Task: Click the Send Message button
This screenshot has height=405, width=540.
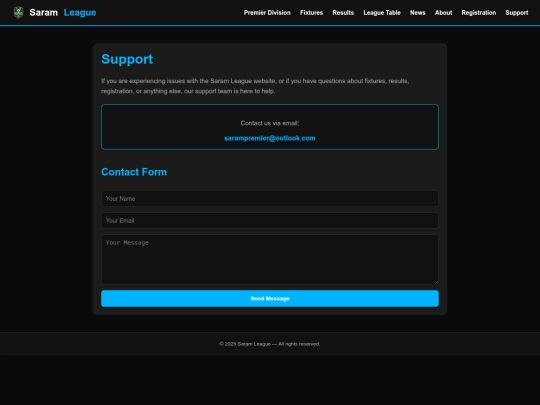Action: [x=270, y=298]
